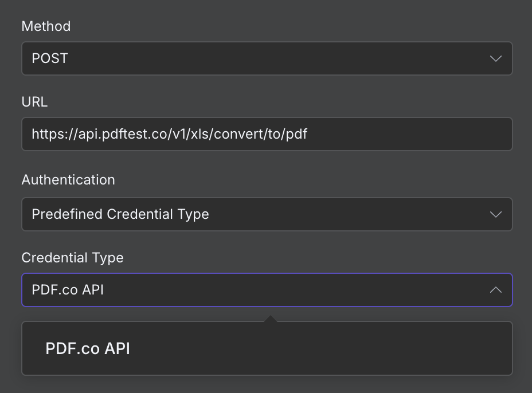Open the Authentication dropdown
Image resolution: width=532 pixels, height=393 pixels.
coord(267,214)
